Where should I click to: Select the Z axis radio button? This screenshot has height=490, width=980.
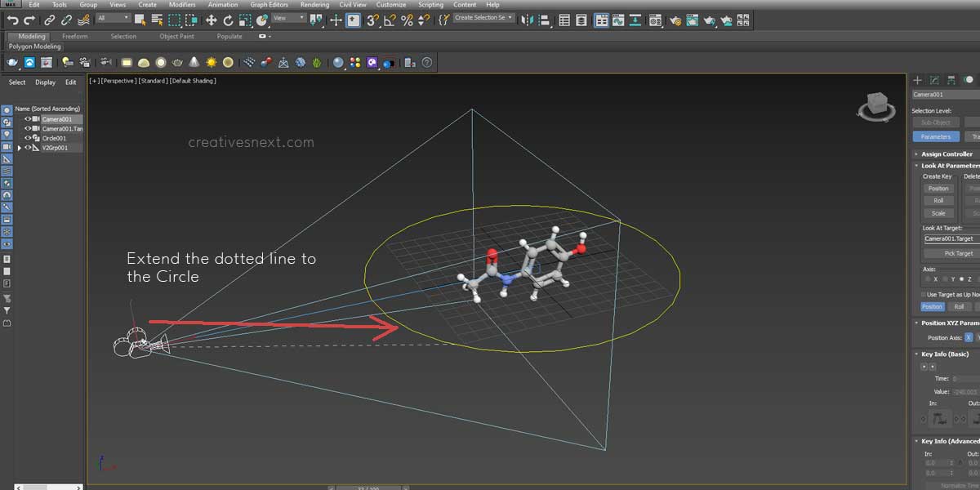(x=961, y=279)
